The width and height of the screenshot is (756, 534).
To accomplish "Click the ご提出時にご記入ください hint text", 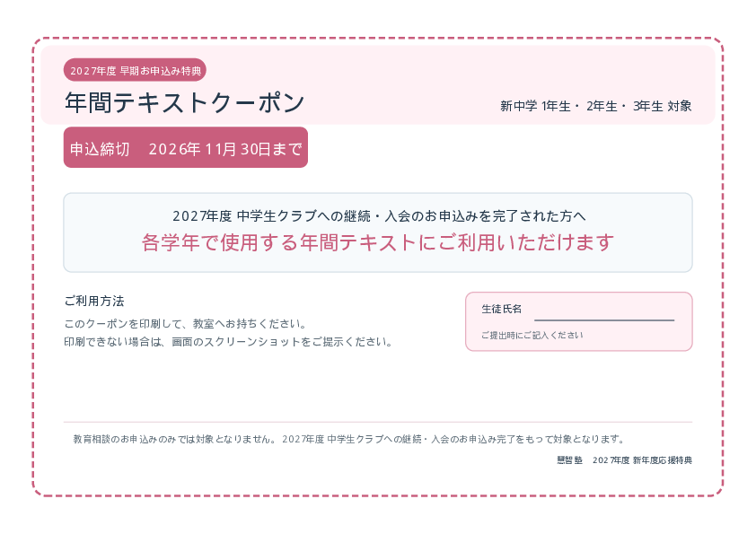I will (532, 335).
